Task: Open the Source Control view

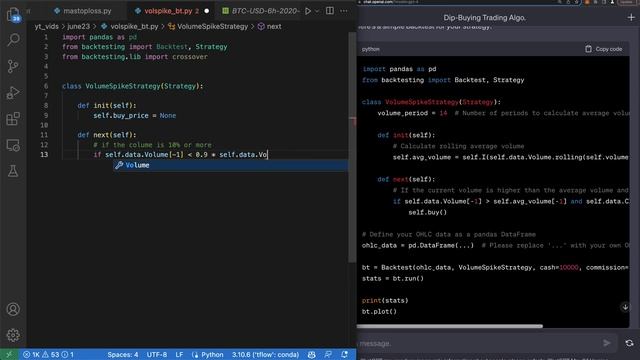Action: coord(13,66)
